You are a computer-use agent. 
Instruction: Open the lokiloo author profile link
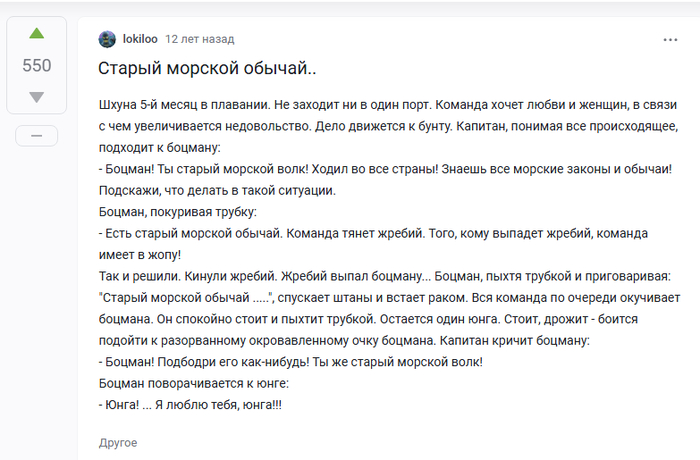click(x=140, y=39)
